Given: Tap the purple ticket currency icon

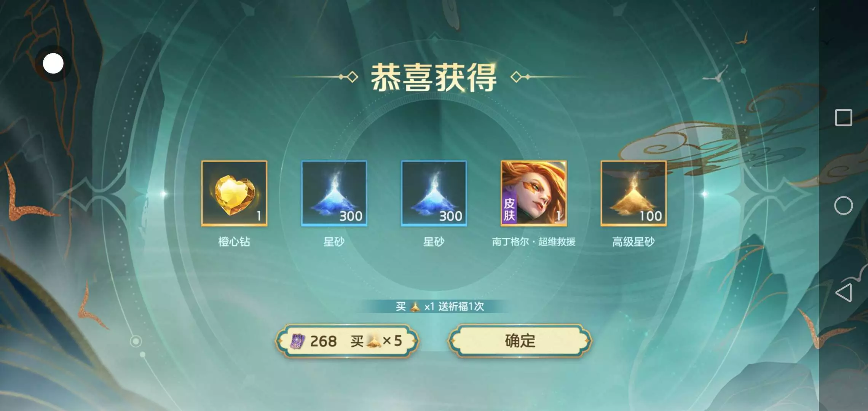Looking at the screenshot, I should [x=297, y=341].
